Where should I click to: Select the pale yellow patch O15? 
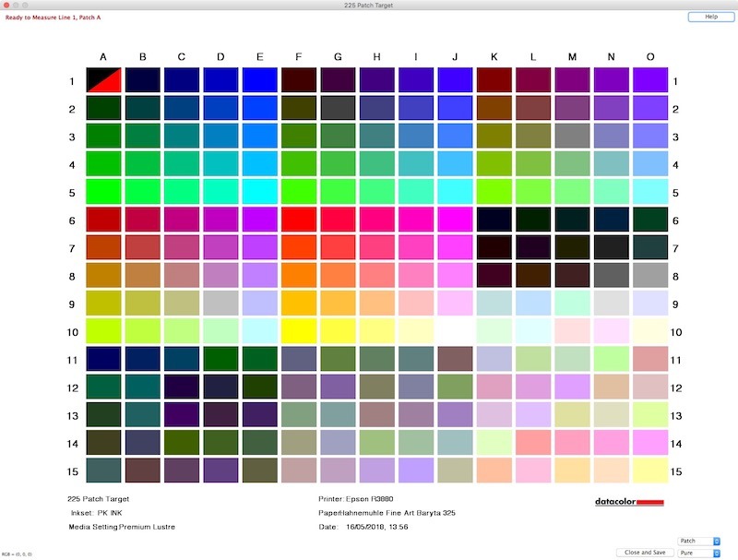coord(650,471)
